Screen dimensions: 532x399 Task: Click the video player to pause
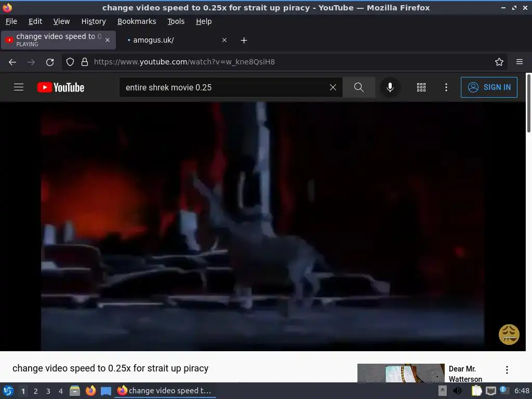pyautogui.click(x=262, y=227)
